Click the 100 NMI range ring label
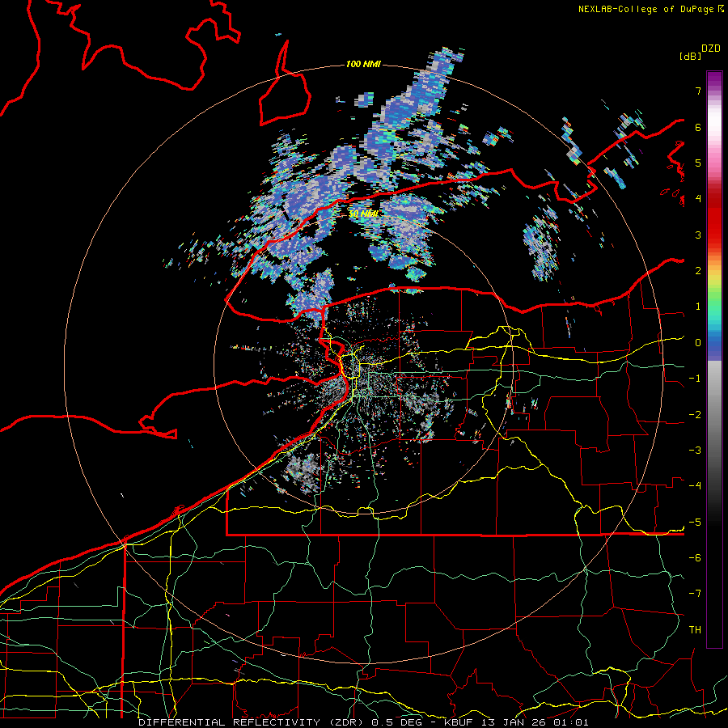728x728 pixels. pyautogui.click(x=363, y=64)
